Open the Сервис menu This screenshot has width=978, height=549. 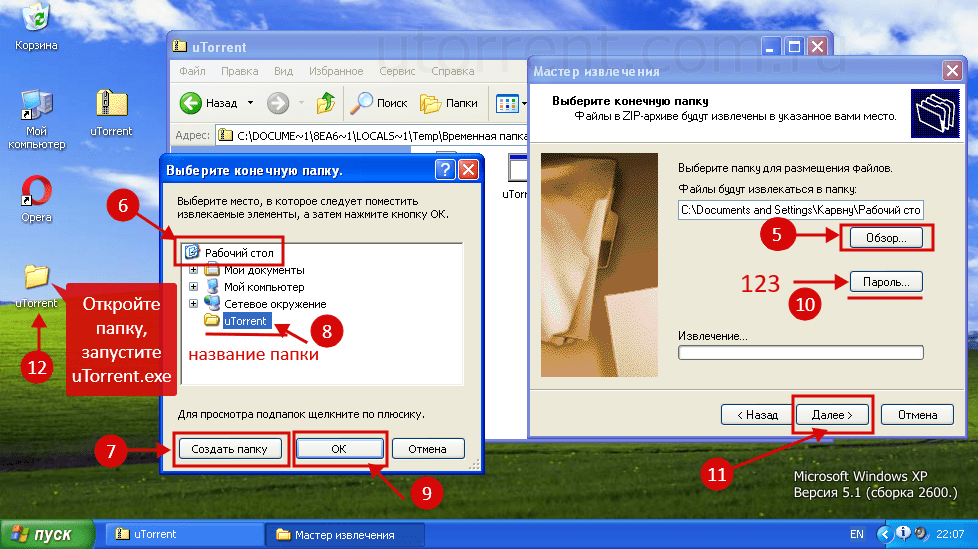pos(397,71)
